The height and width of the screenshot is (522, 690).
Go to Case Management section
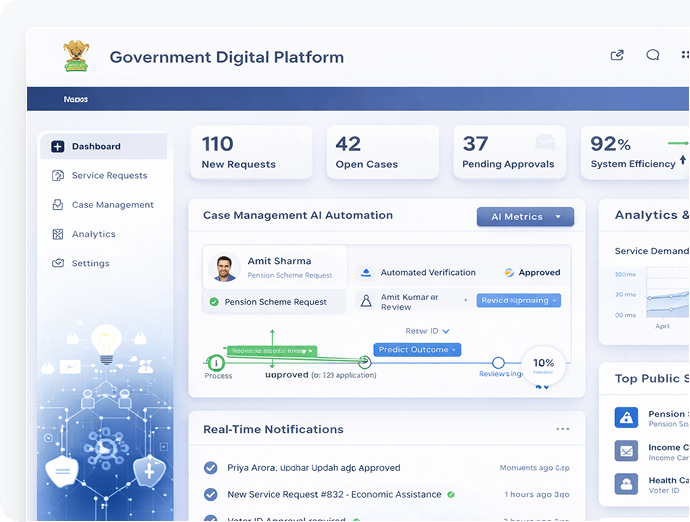coord(103,205)
